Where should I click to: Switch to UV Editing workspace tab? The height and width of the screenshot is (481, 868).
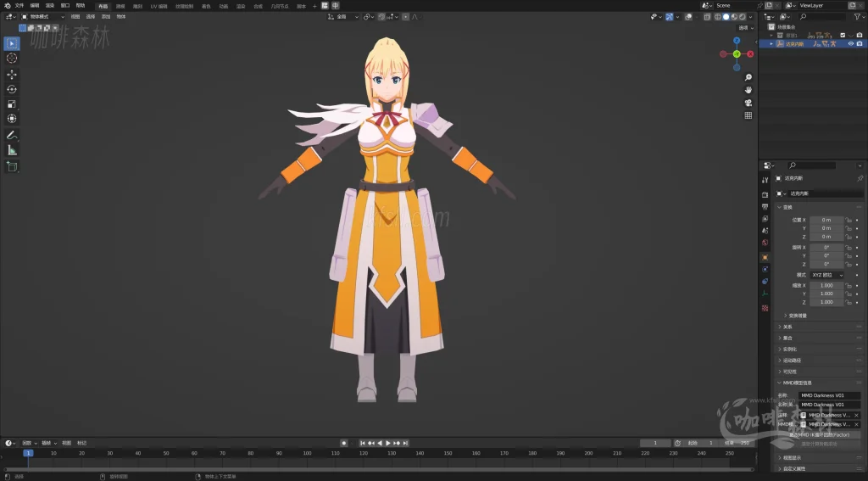pos(159,6)
